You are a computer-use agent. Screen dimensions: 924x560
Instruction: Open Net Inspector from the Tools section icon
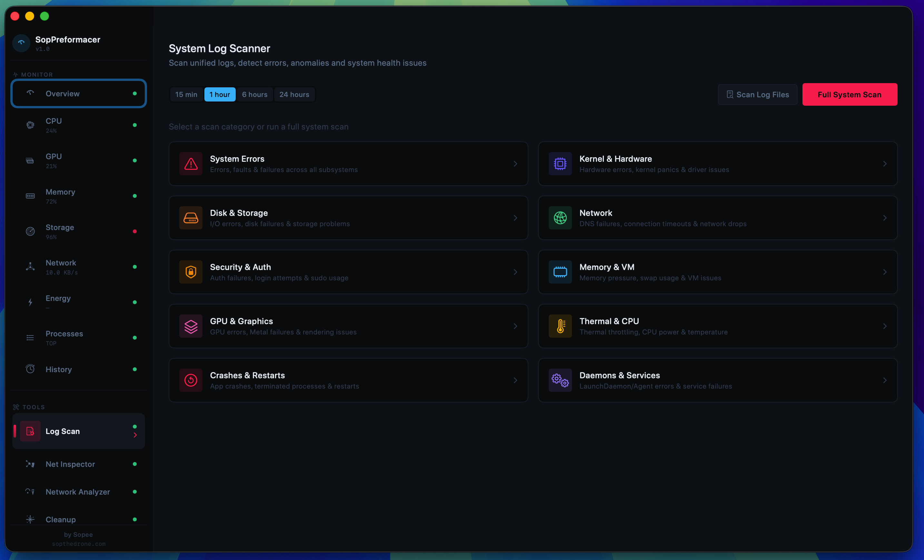pos(30,464)
